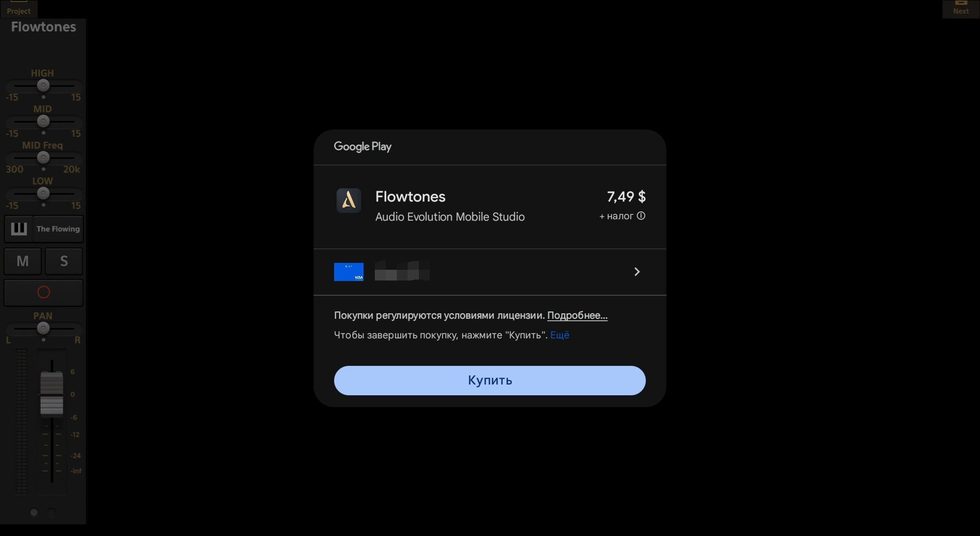The height and width of the screenshot is (536, 980).
Task: Mute the Flowtones track with M
Action: point(23,261)
